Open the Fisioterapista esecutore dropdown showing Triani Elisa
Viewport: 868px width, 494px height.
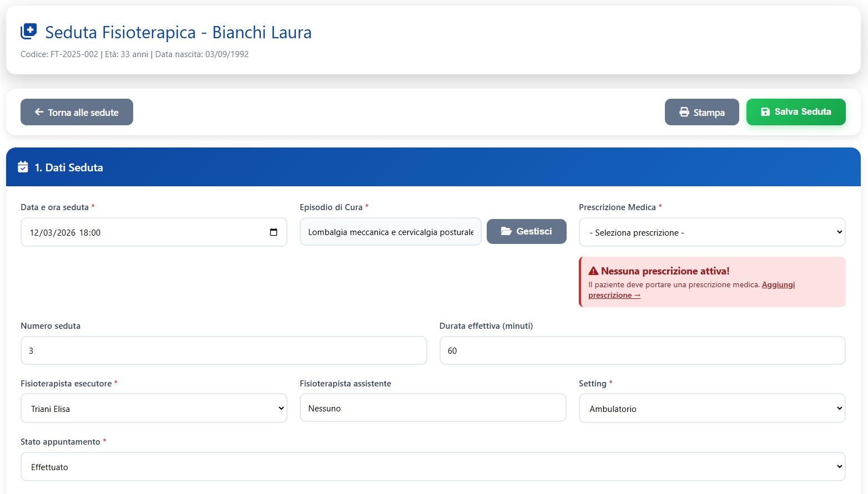[154, 408]
